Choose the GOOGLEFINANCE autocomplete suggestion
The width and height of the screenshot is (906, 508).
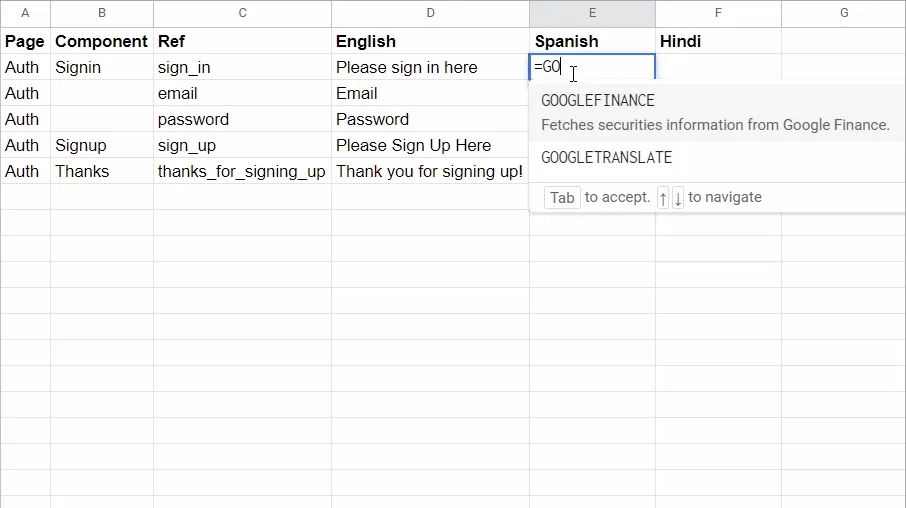click(598, 101)
